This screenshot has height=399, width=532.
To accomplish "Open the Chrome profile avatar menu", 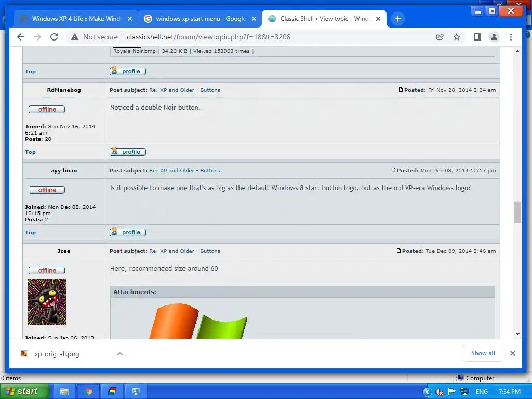I will [494, 37].
